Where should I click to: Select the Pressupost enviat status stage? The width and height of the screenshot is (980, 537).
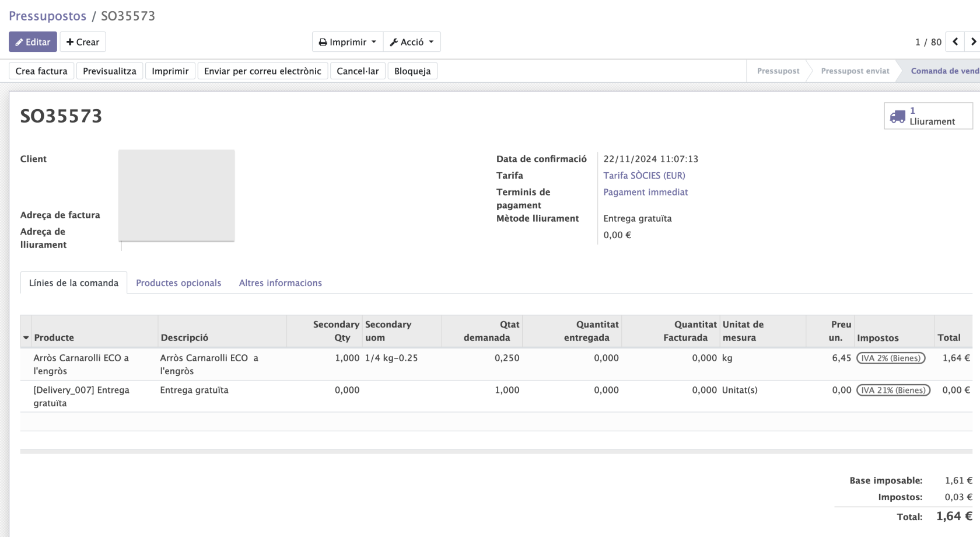[855, 71]
